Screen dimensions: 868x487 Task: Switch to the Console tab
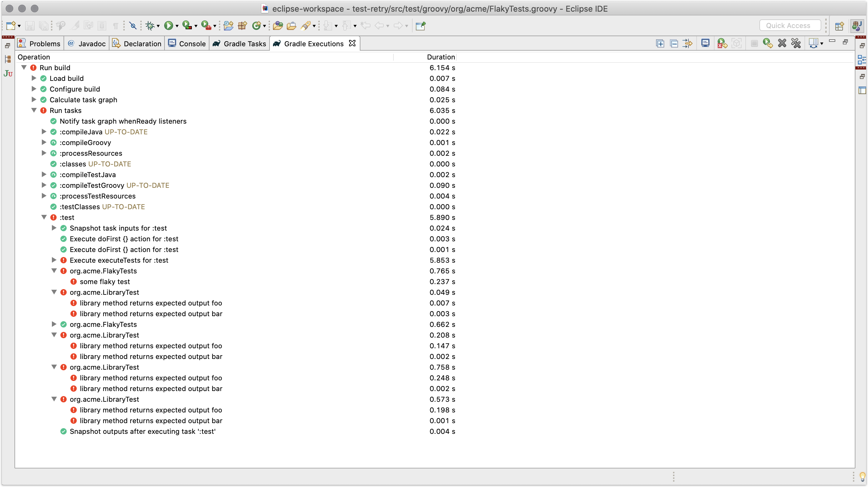pos(187,43)
